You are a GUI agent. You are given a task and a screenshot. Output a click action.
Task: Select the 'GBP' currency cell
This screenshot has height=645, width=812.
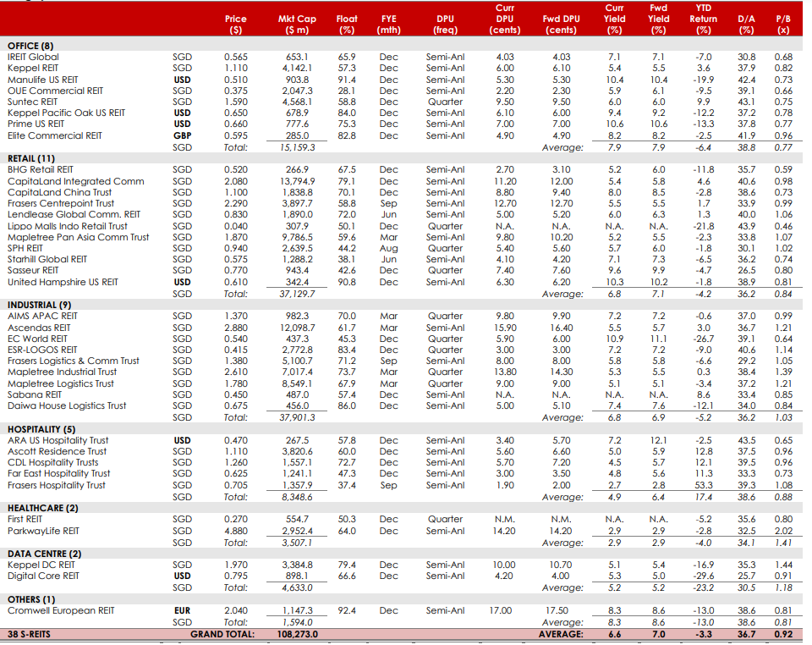click(x=183, y=135)
